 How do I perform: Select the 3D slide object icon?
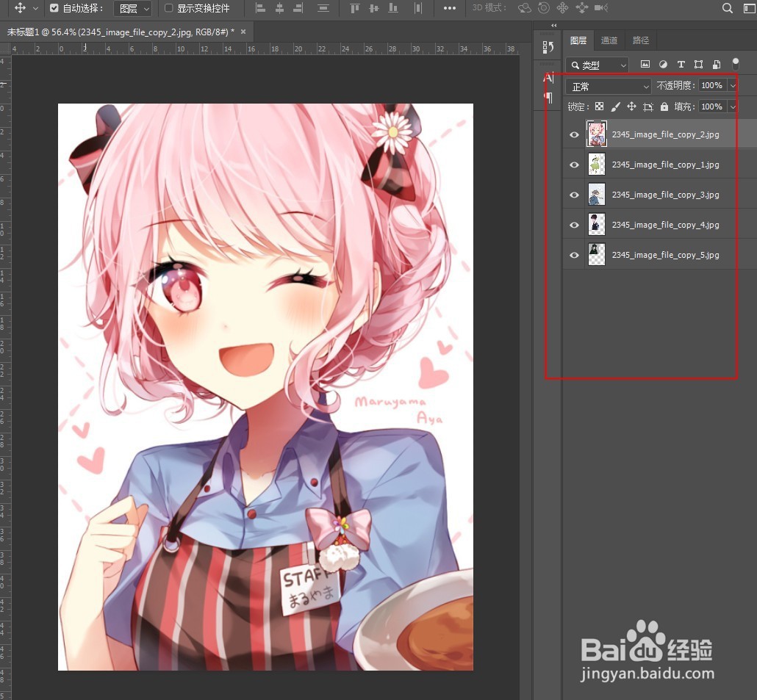(582, 8)
